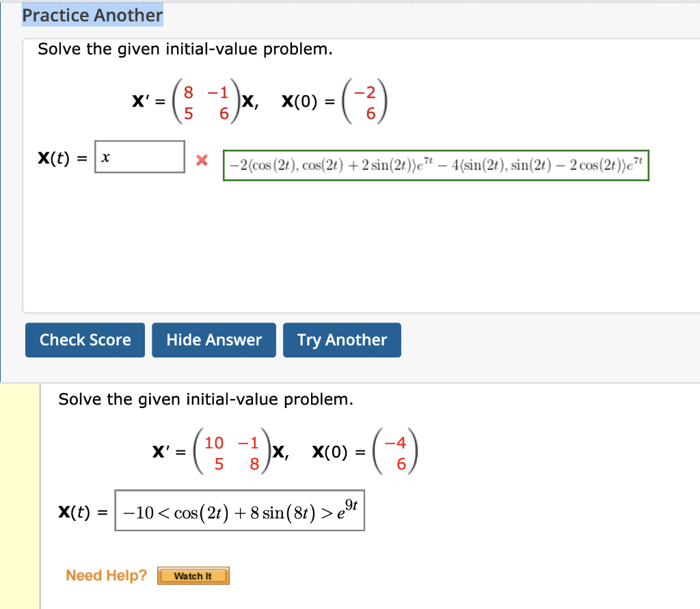The height and width of the screenshot is (609, 700).
Task: Click the second problem's answer box
Action: (x=239, y=510)
